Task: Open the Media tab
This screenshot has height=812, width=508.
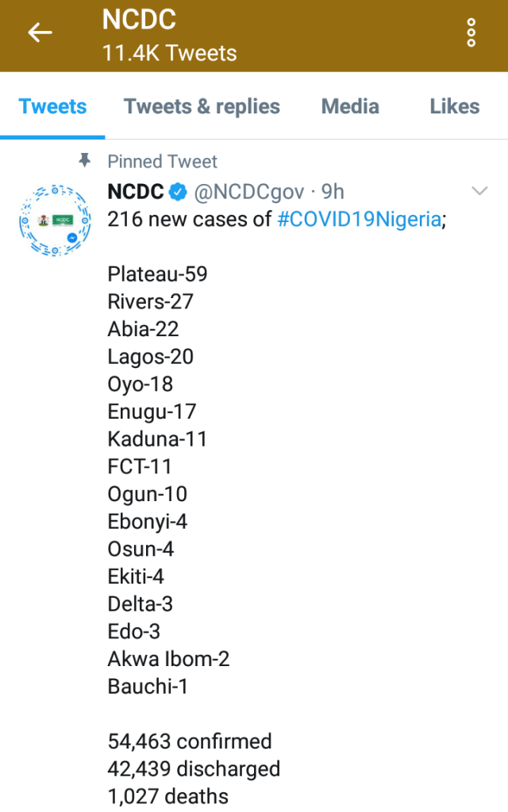Action: point(350,106)
